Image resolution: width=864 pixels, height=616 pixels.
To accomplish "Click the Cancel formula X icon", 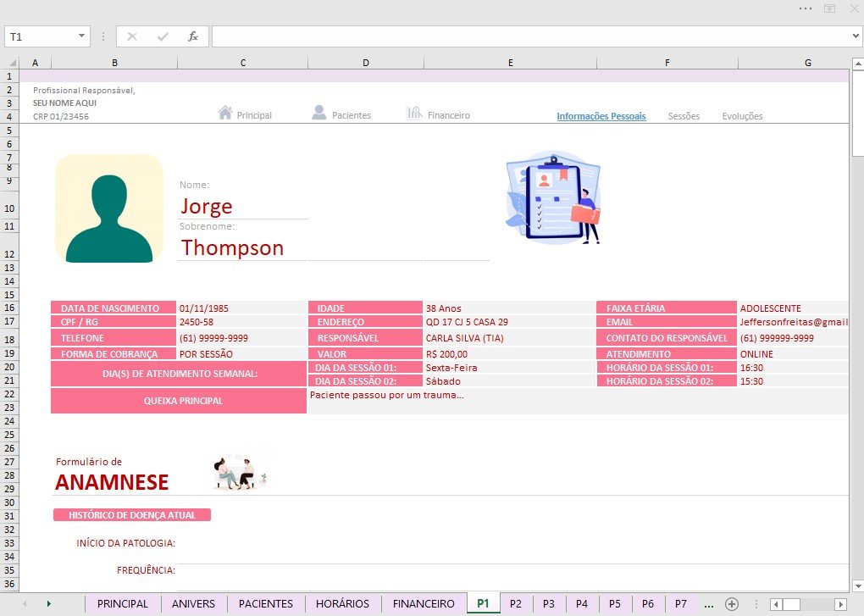I will point(131,37).
